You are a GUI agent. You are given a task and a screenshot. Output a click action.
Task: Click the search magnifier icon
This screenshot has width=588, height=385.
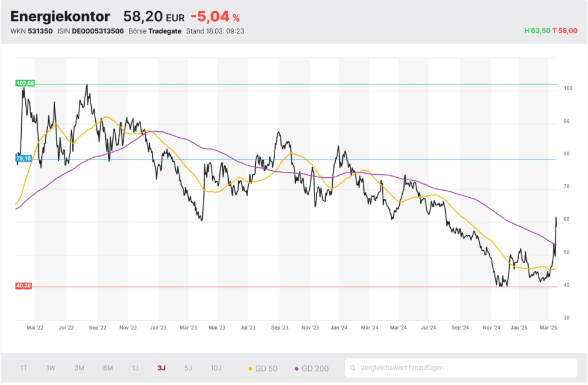click(x=353, y=369)
